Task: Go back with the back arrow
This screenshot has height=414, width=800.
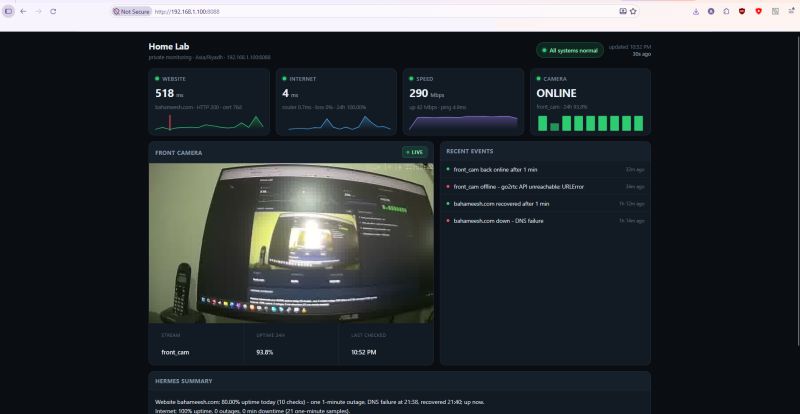Action: click(x=23, y=11)
